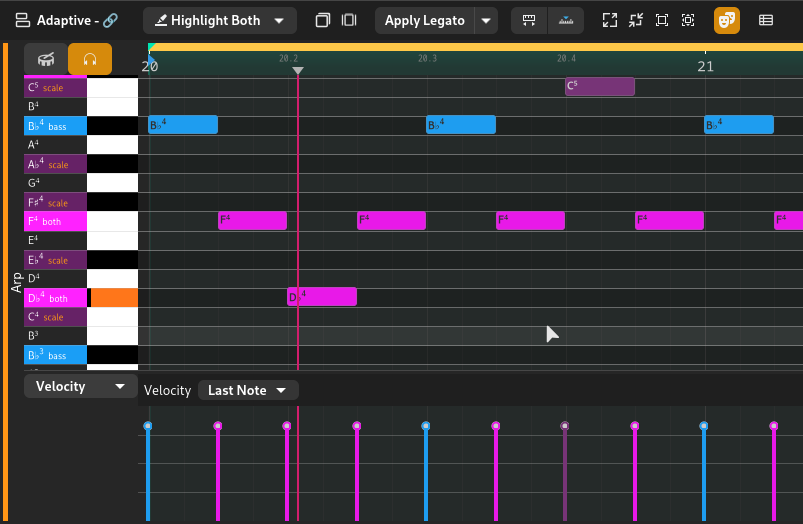
Task: Select the G4 key label
Action: click(55, 183)
